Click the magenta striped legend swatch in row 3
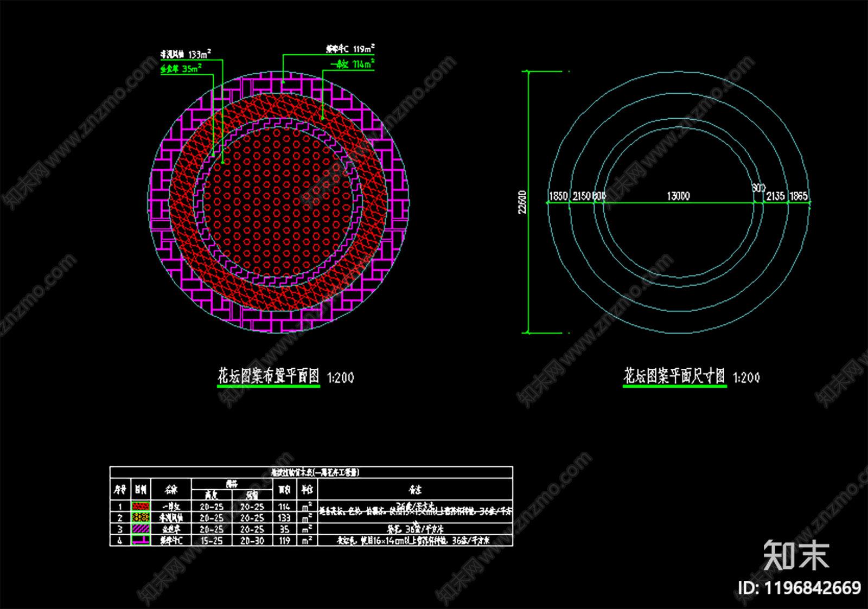Image resolution: width=868 pixels, height=609 pixels. (141, 529)
